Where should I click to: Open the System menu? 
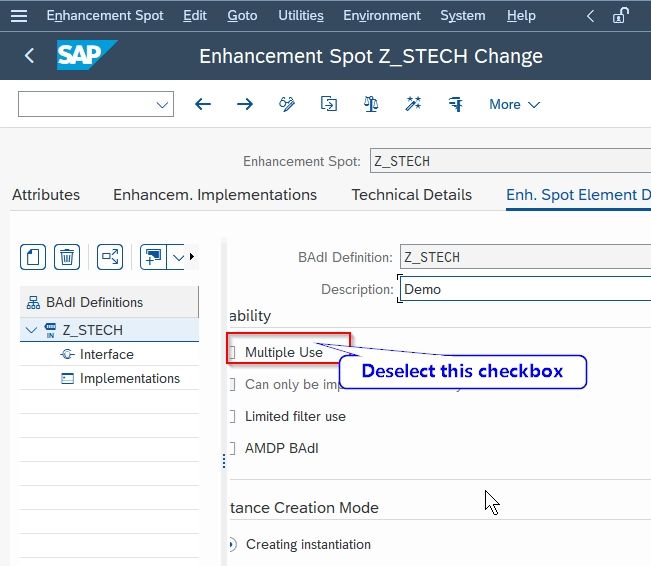[463, 16]
